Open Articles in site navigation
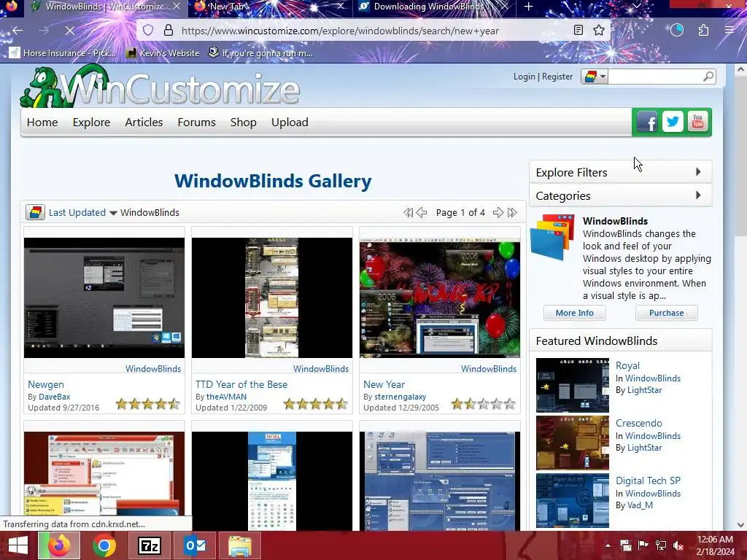Image resolution: width=747 pixels, height=560 pixels. pyautogui.click(x=144, y=122)
